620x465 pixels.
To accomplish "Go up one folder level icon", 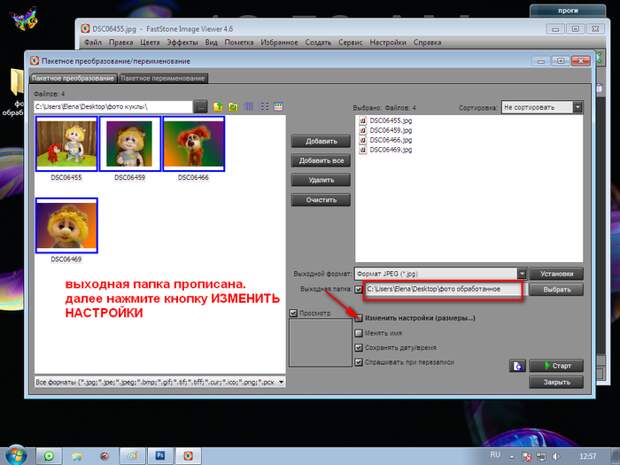I will 218,107.
